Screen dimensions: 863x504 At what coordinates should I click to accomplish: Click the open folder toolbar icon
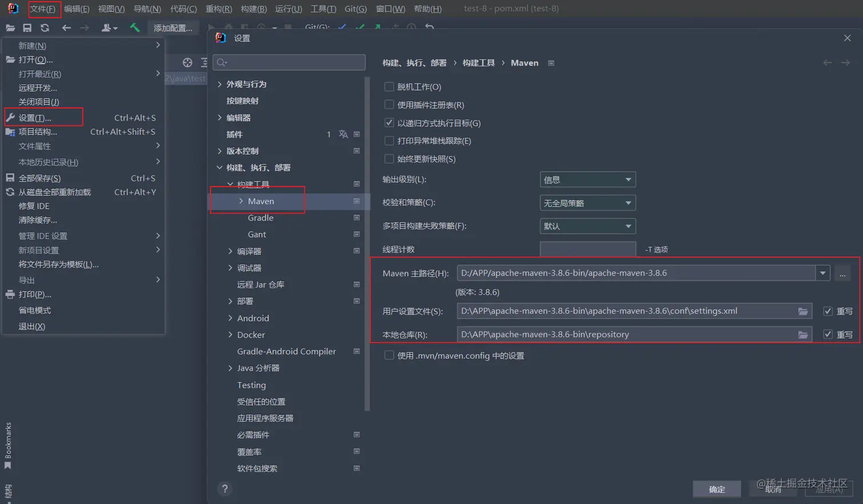pos(10,27)
